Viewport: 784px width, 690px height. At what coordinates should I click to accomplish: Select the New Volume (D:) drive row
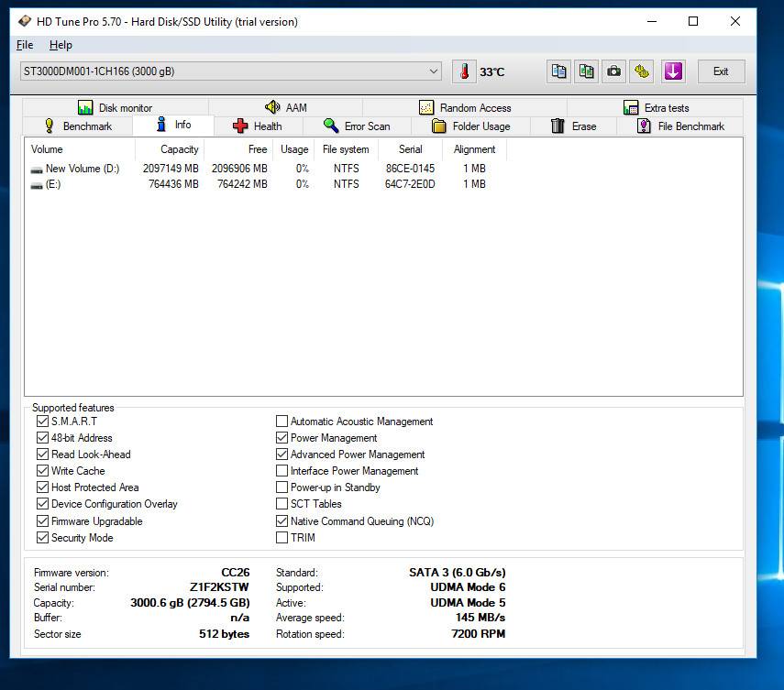click(x=83, y=169)
